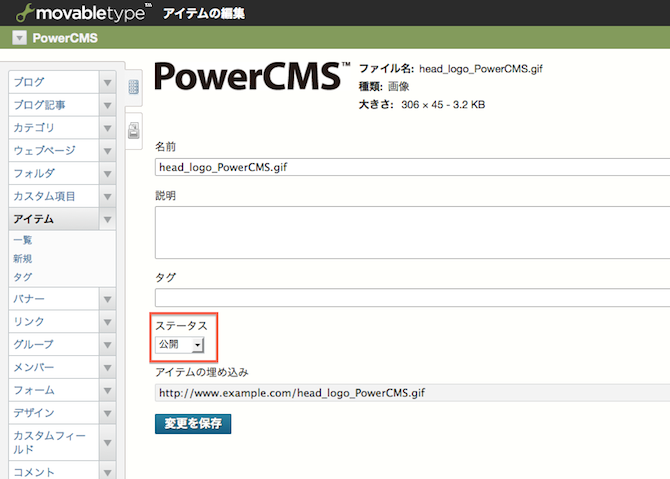The height and width of the screenshot is (479, 670).
Task: Expand the カスタムフィールド arrow
Action: [107, 442]
